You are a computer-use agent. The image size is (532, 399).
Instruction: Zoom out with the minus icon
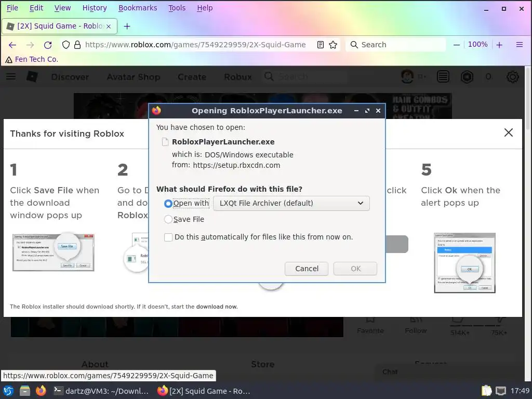pyautogui.click(x=457, y=45)
